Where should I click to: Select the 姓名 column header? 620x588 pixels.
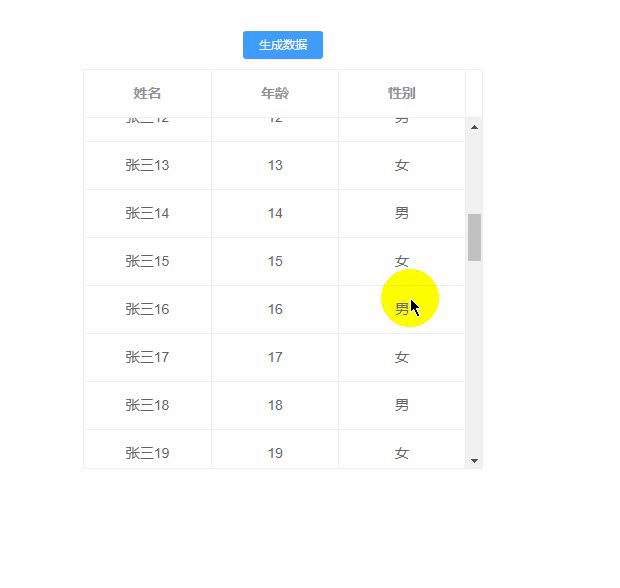(147, 94)
